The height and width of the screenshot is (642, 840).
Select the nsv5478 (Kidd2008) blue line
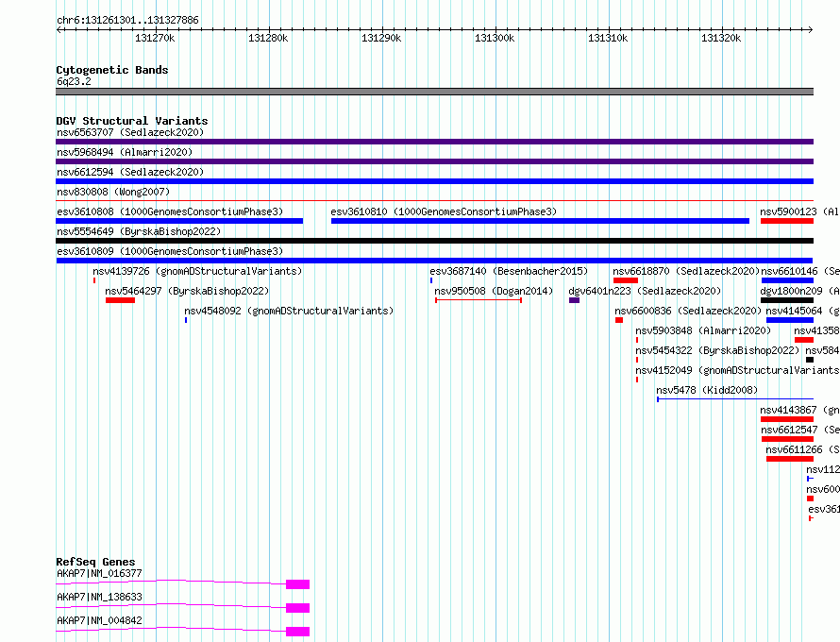[x=735, y=399]
